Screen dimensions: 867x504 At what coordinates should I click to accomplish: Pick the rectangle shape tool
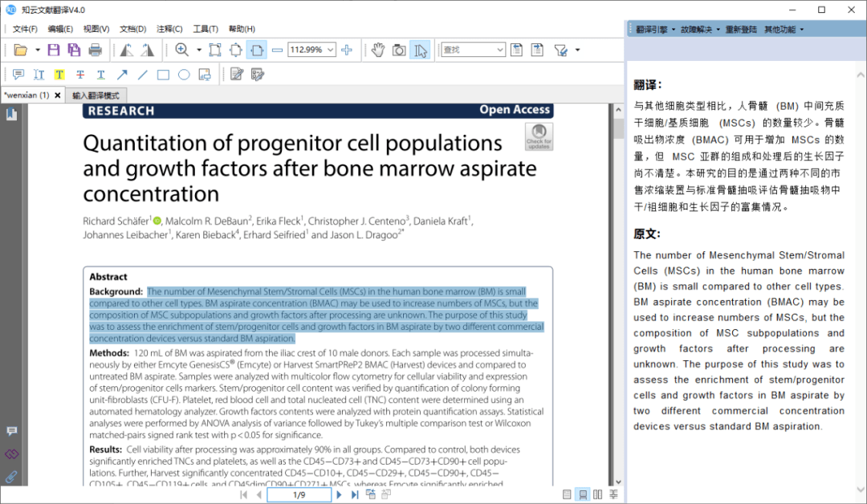click(x=163, y=75)
